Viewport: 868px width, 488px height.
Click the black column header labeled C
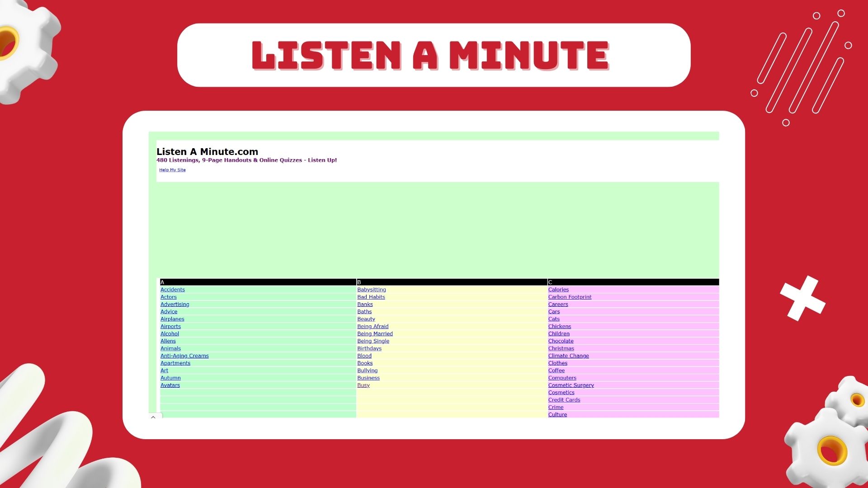tap(550, 282)
